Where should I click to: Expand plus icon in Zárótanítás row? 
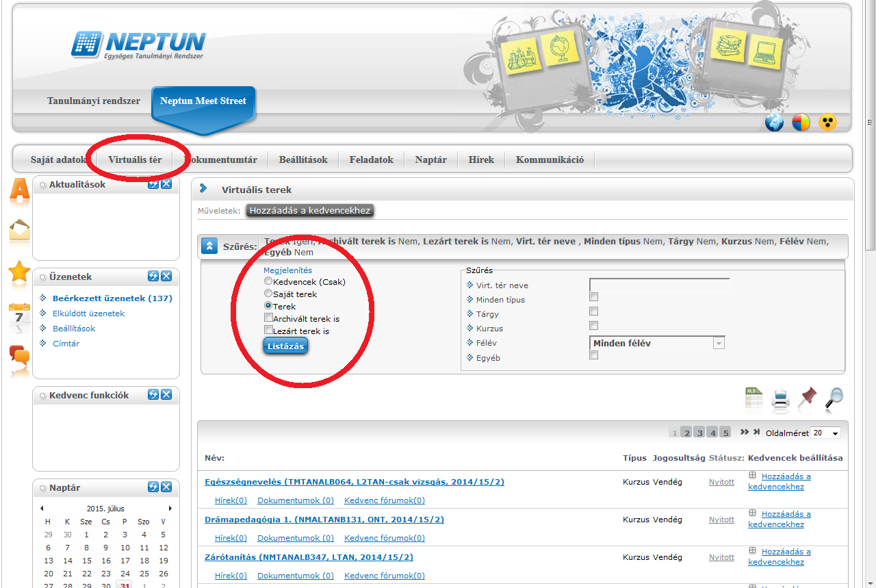pos(752,550)
